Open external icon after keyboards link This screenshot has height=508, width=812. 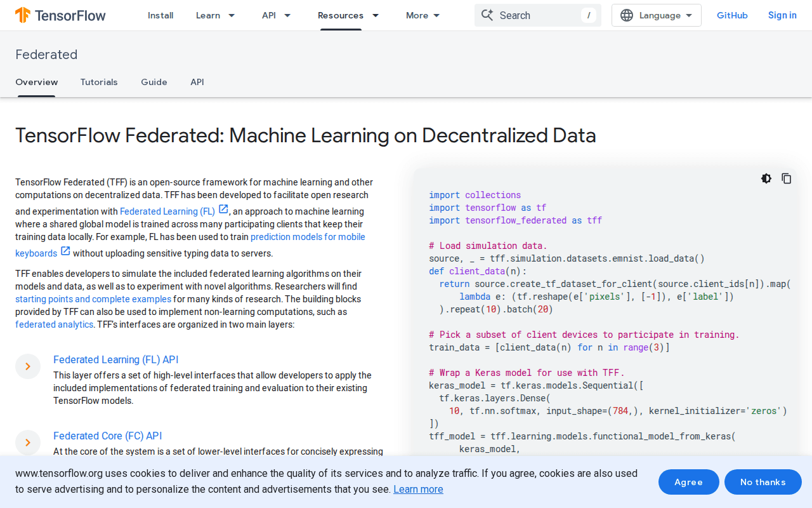point(65,251)
